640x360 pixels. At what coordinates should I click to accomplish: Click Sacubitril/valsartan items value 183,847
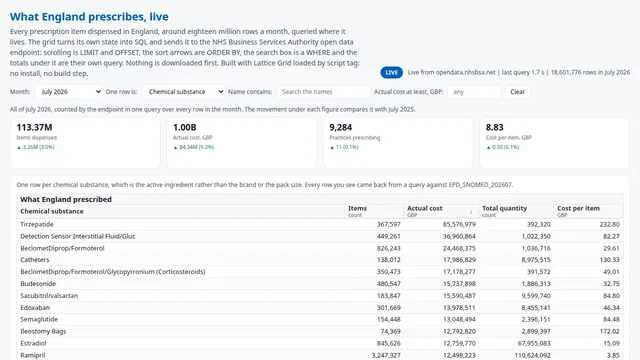[x=389, y=296]
